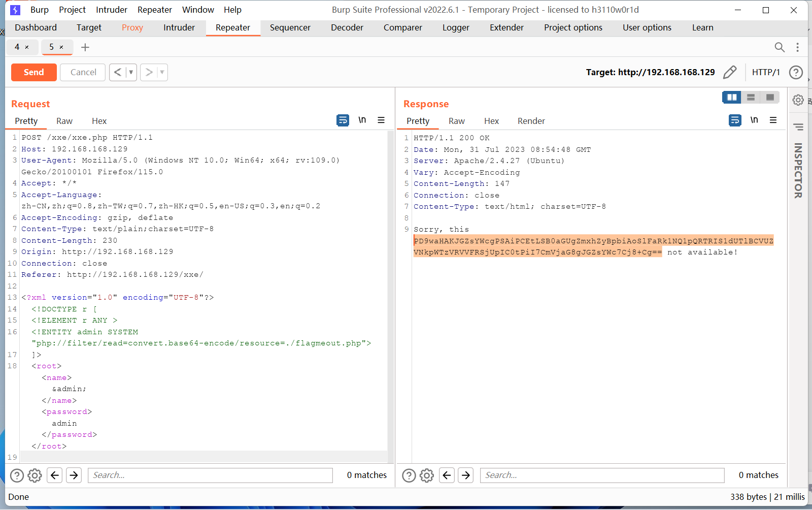Expand the INSPECTOR side panel
This screenshot has height=510, width=812.
click(x=798, y=171)
